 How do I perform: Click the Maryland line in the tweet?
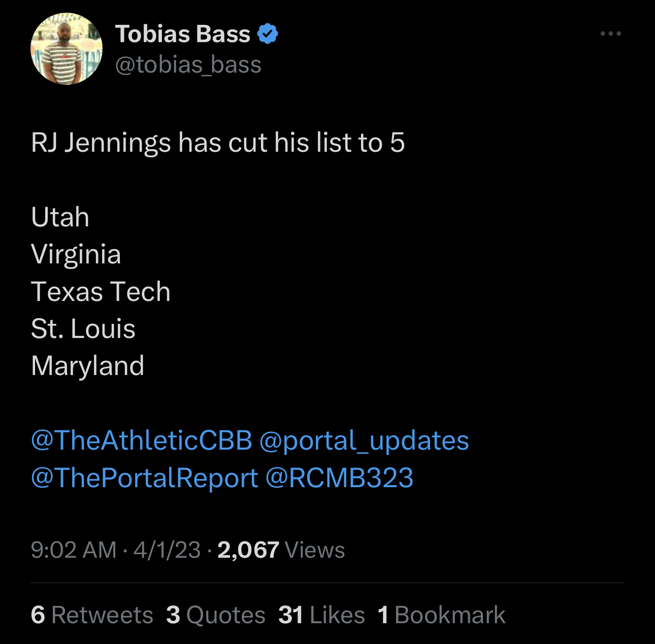[x=88, y=366]
